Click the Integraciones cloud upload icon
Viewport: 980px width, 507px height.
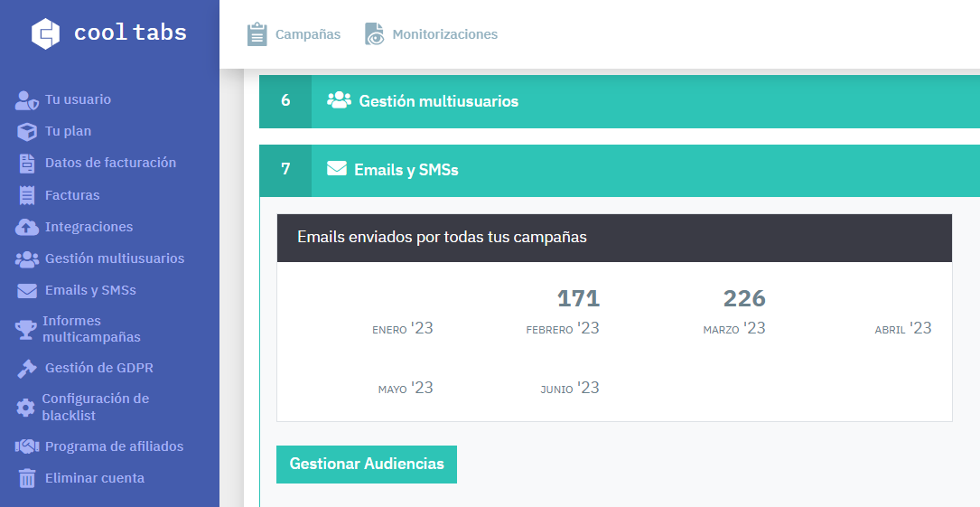[x=27, y=227]
